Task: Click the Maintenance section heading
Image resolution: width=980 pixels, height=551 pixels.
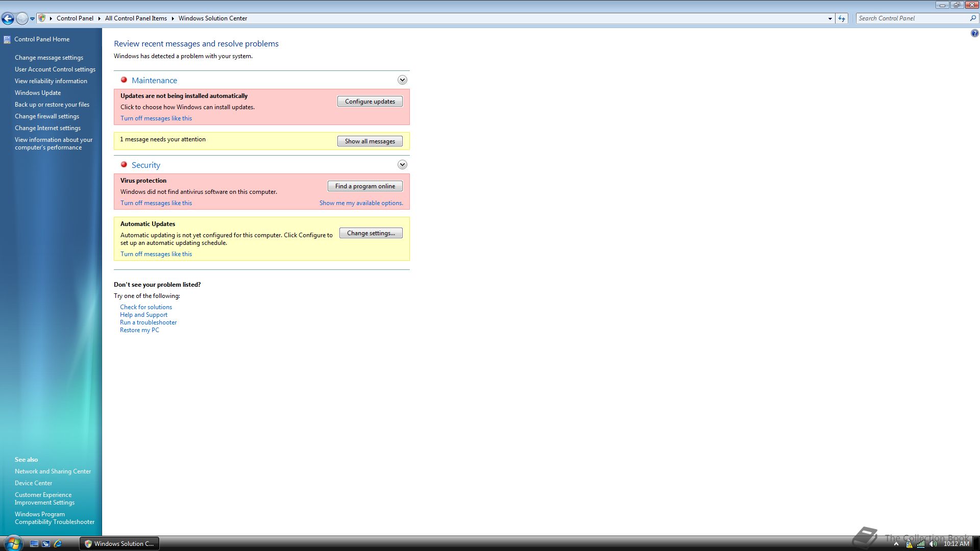Action: [154, 81]
